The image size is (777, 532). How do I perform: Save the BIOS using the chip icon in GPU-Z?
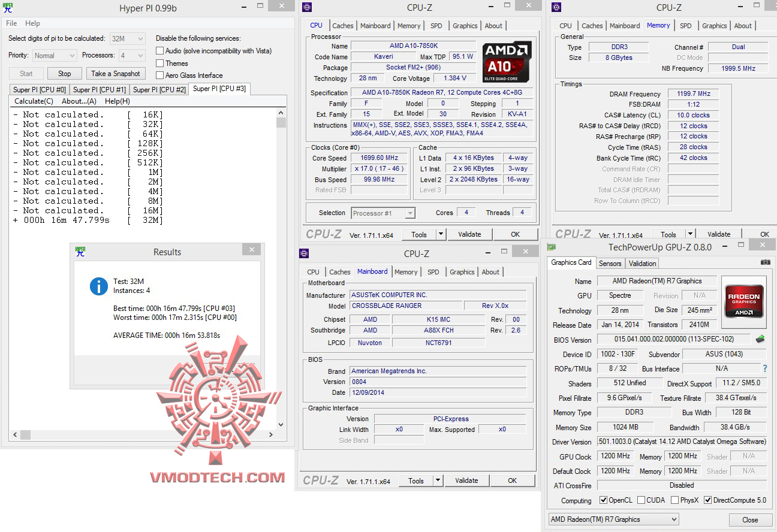760,339
